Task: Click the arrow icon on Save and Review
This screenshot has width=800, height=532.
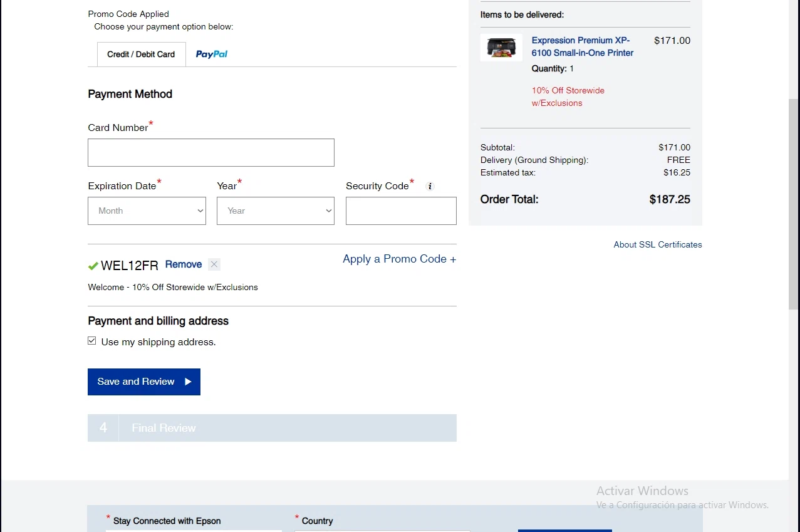Action: coord(188,382)
